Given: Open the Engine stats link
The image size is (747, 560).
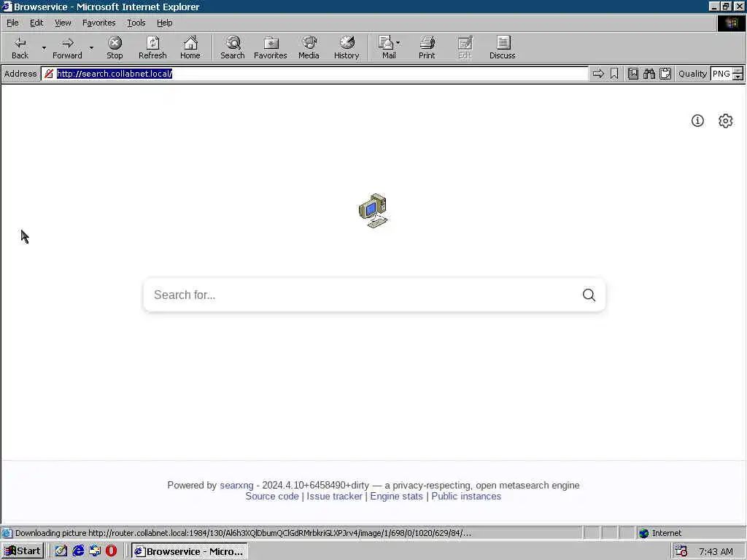Looking at the screenshot, I should pyautogui.click(x=396, y=496).
